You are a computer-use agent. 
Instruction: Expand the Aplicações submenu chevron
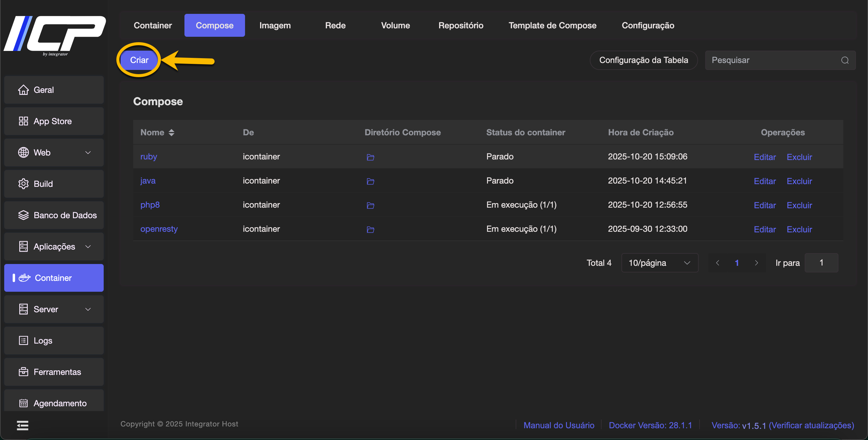[x=88, y=247]
